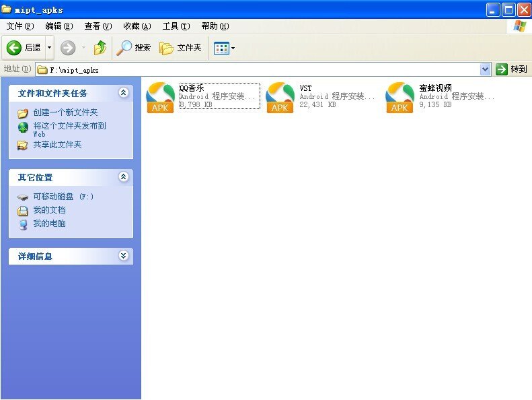The image size is (532, 400).
Task: Click 共享此文件夹 link
Action: point(57,145)
